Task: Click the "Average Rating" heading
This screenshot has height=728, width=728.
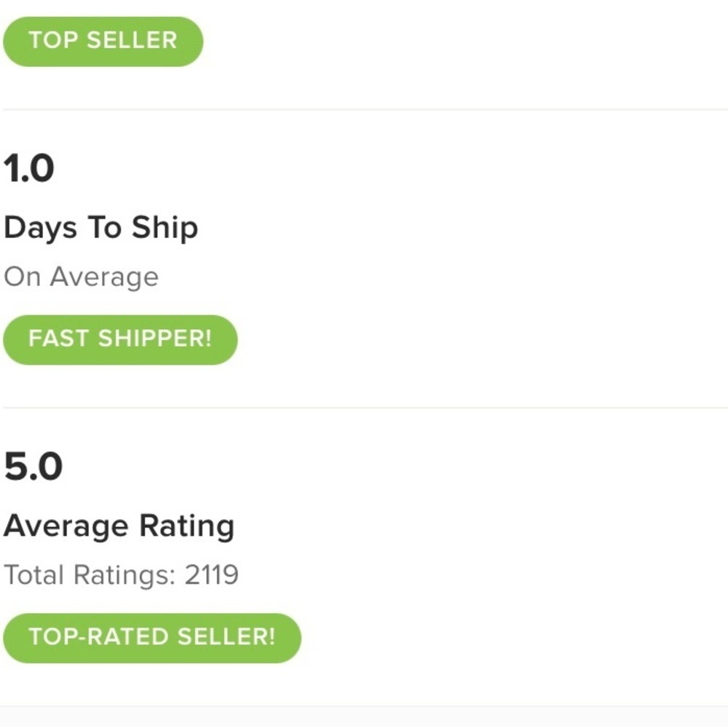Action: click(x=119, y=526)
